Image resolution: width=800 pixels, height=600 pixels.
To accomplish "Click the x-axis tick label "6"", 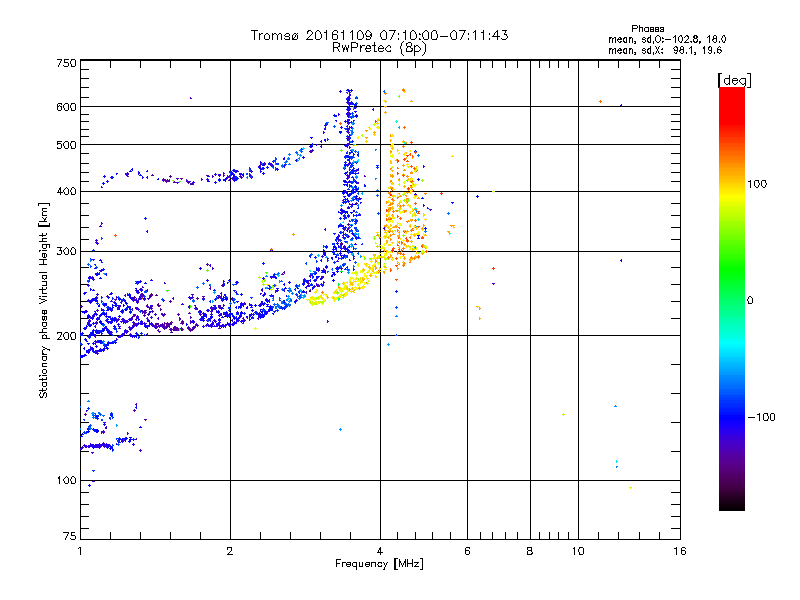I will (467, 551).
